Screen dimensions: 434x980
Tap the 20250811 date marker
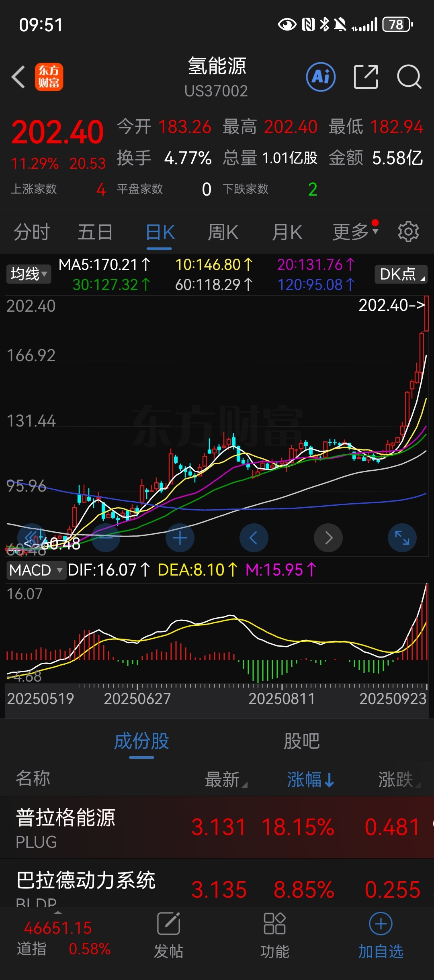coord(281,699)
